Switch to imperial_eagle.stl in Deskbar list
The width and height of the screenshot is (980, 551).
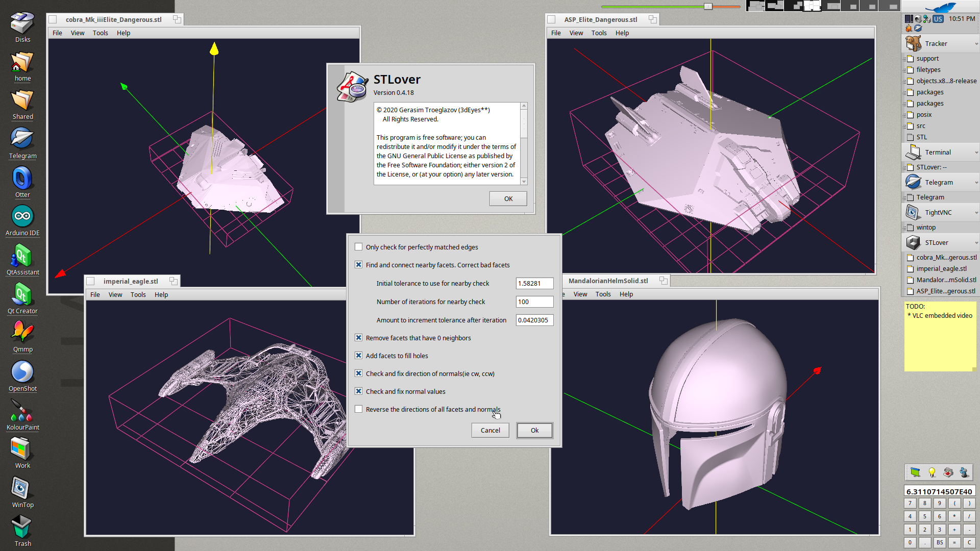[942, 269]
